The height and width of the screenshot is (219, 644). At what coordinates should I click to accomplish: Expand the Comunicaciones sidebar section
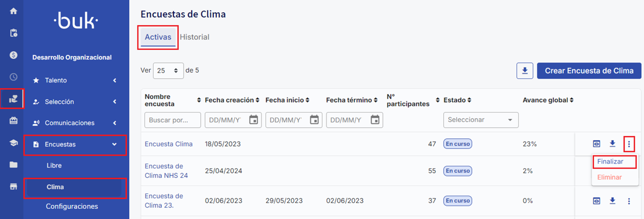tap(75, 123)
